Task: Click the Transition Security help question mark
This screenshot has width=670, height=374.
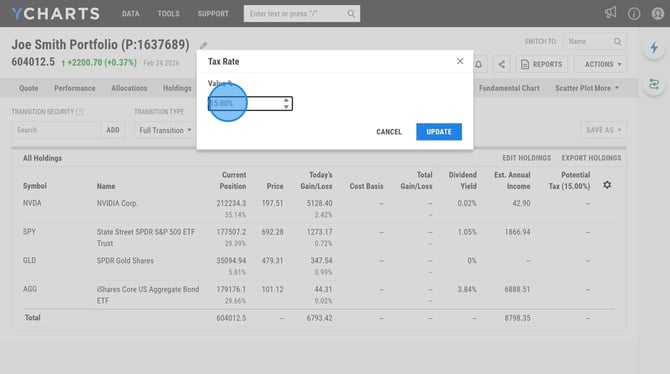Action: click(79, 112)
